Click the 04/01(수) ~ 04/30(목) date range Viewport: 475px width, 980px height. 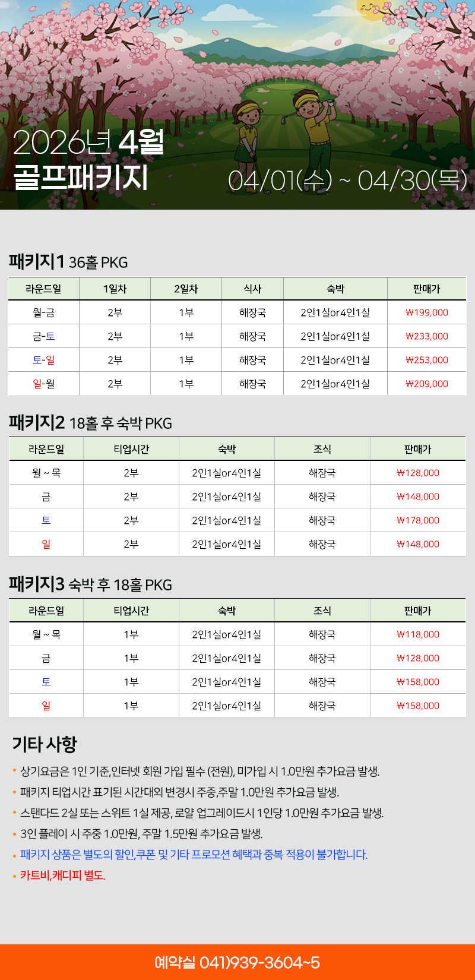[347, 180]
